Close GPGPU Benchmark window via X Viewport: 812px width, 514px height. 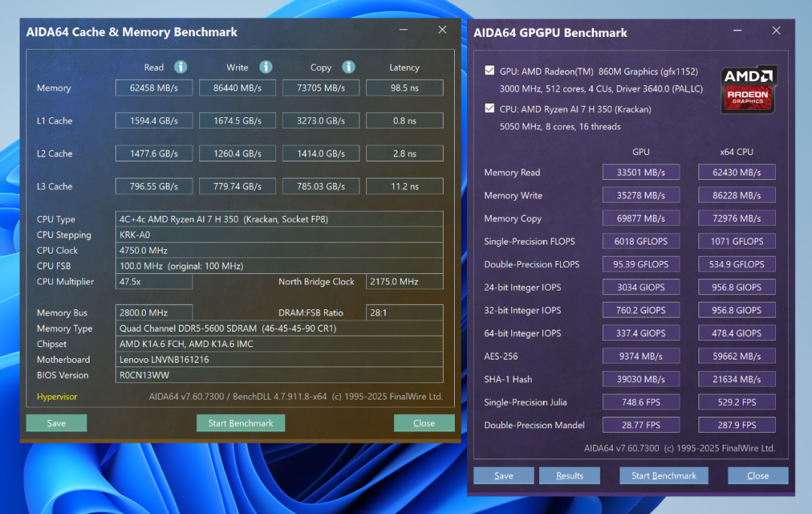[776, 31]
